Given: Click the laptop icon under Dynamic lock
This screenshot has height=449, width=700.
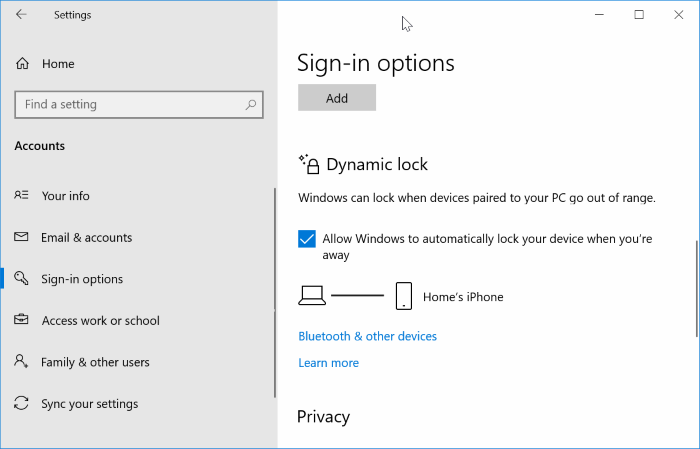Looking at the screenshot, I should click(312, 296).
